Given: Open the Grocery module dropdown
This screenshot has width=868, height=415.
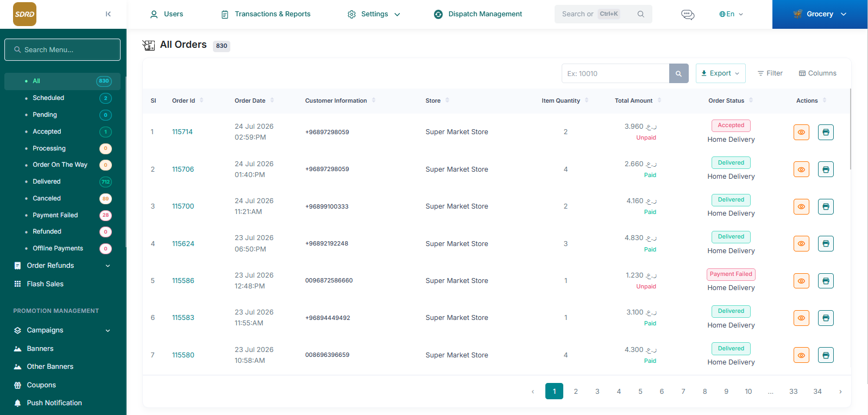Looking at the screenshot, I should [820, 14].
